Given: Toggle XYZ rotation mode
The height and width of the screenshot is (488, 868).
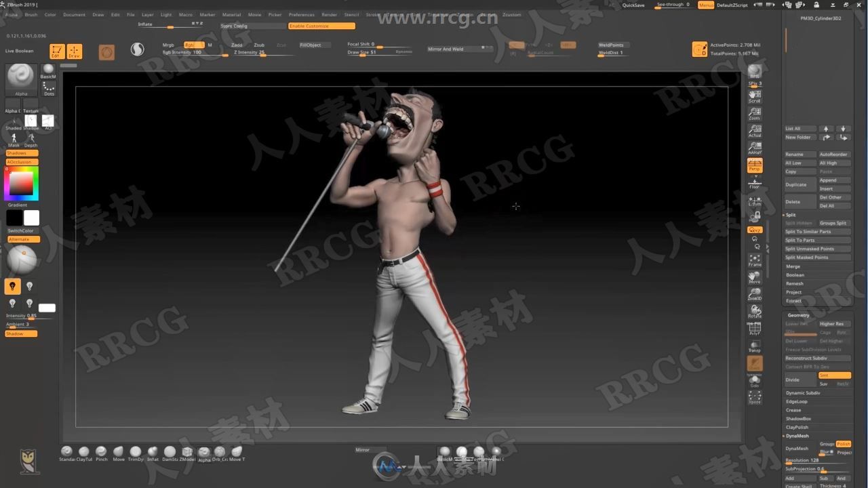Looking at the screenshot, I should [x=755, y=230].
